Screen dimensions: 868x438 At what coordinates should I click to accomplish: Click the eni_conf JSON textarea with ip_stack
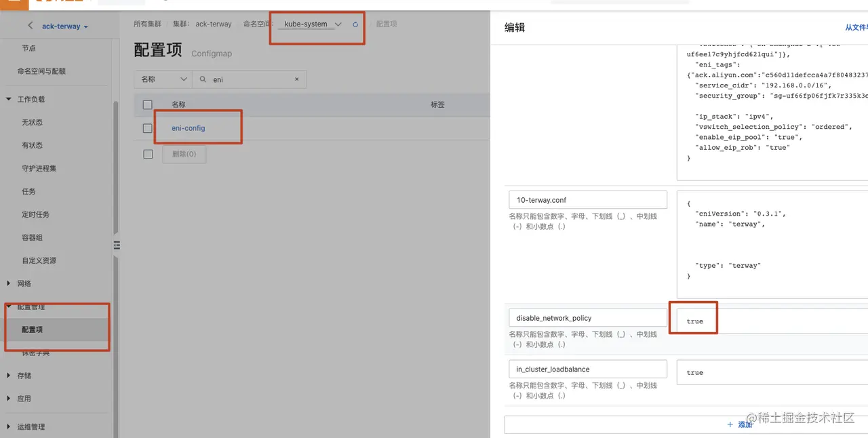(772, 112)
